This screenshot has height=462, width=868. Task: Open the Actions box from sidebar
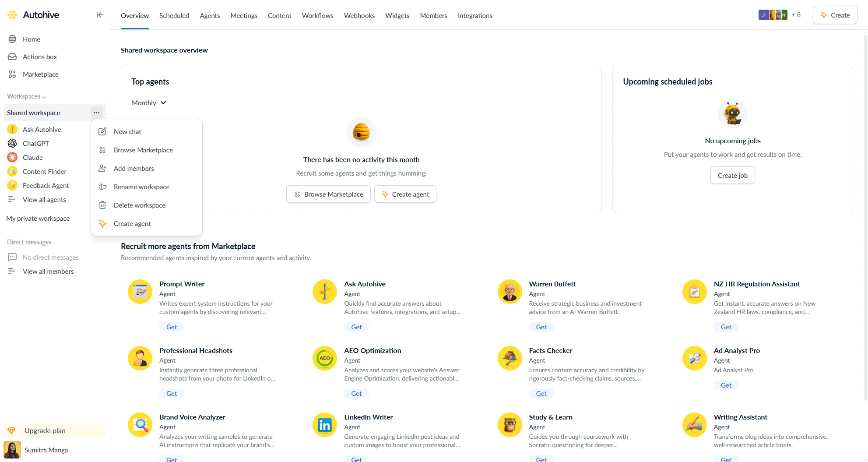click(x=39, y=57)
